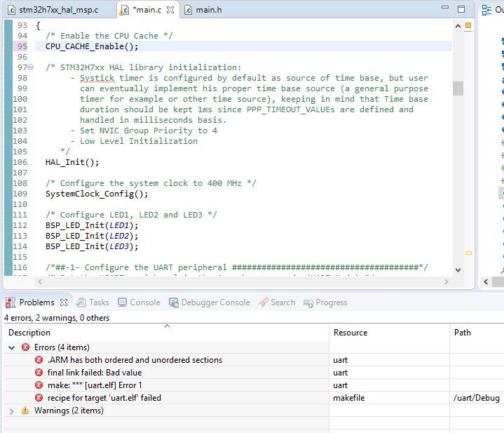
Task: Close the *main.c editor tab
Action: 170,10
